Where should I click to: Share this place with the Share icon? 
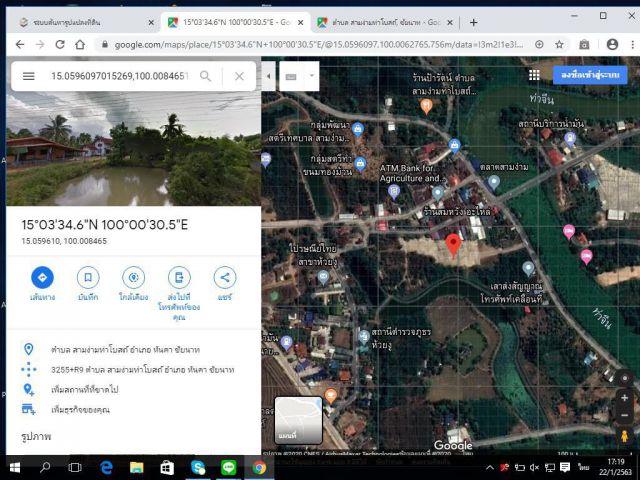(224, 278)
